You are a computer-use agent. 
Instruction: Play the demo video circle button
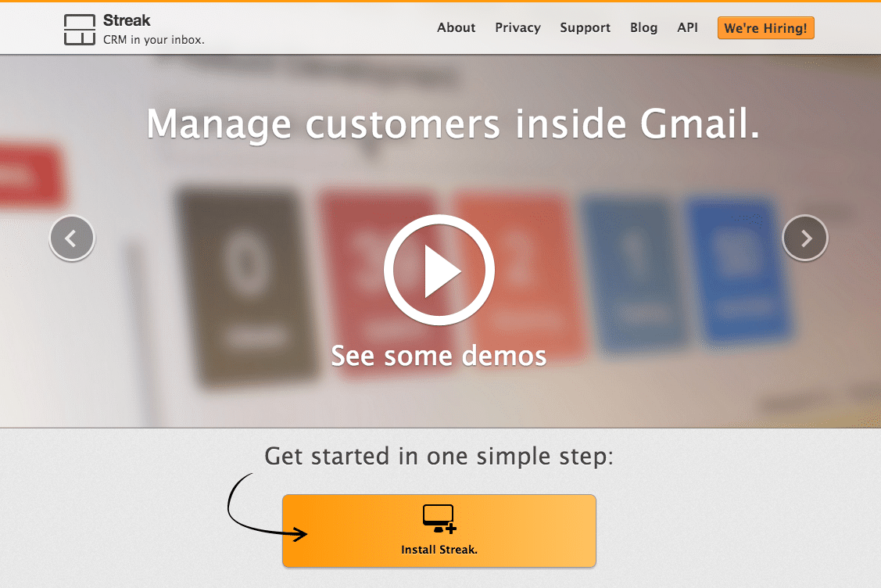click(439, 270)
